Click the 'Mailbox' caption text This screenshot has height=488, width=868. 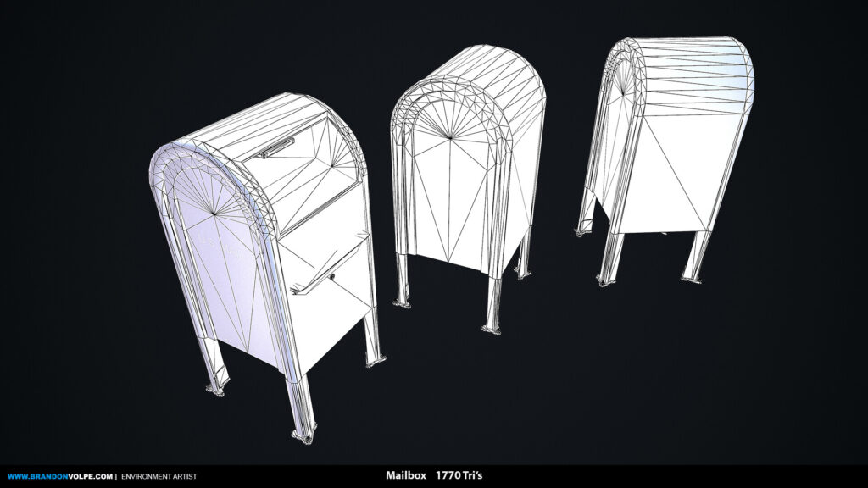coord(406,475)
